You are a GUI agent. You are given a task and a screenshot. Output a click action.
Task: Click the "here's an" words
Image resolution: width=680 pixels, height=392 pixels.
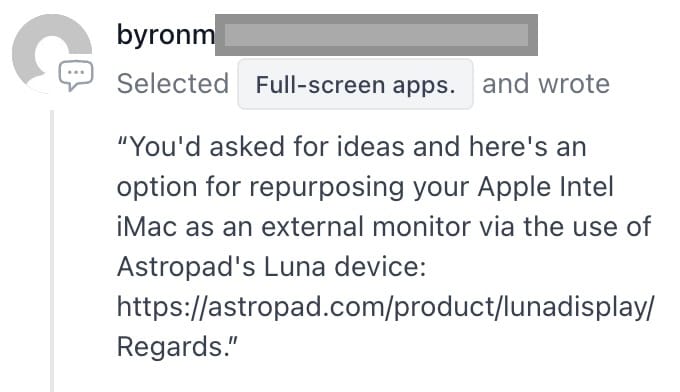tap(527, 146)
